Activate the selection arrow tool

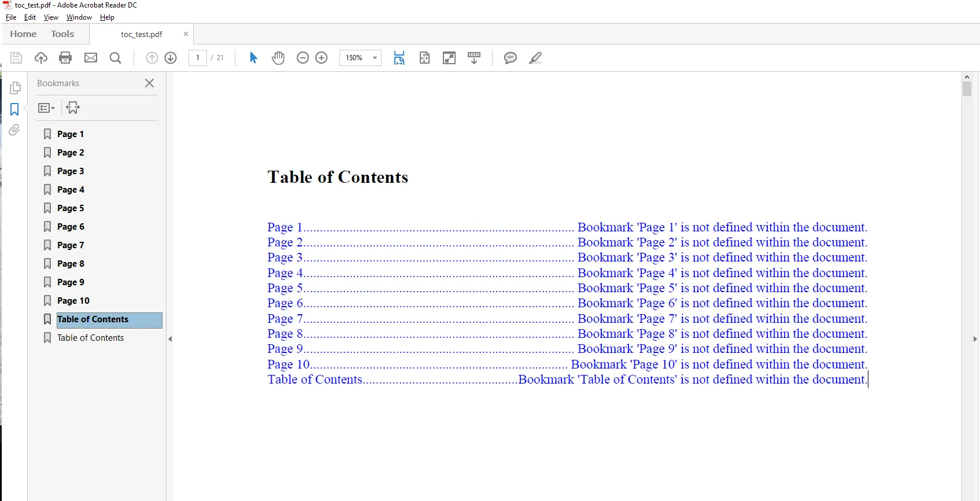click(253, 58)
